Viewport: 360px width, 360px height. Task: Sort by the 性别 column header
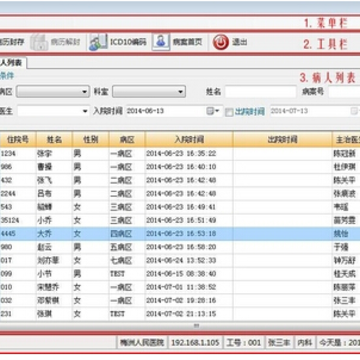tap(91, 140)
